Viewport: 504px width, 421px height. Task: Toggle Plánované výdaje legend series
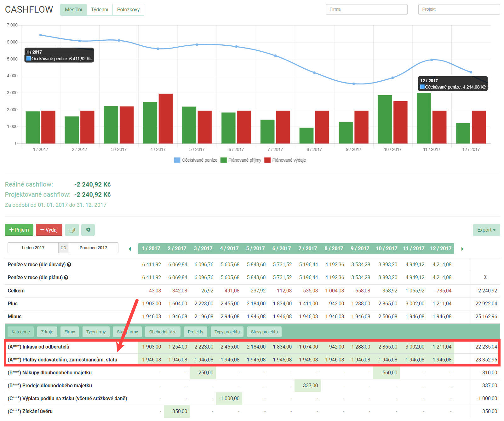coord(285,160)
